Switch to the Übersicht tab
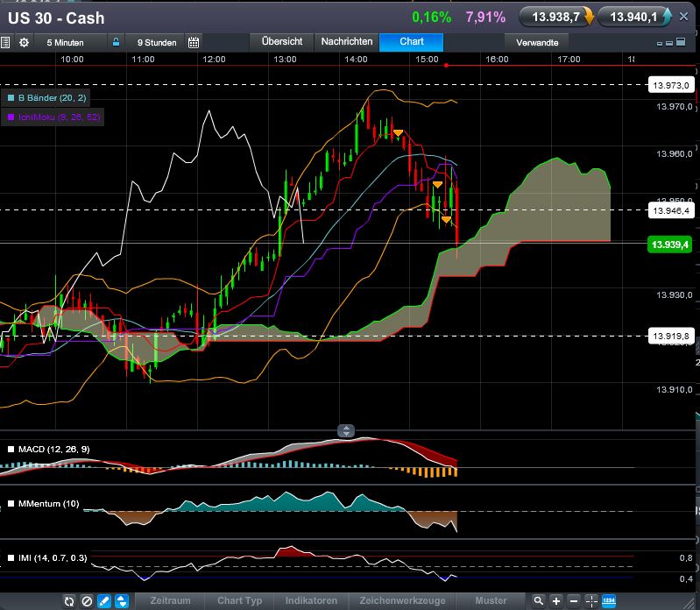The height and width of the screenshot is (610, 700). 282,41
